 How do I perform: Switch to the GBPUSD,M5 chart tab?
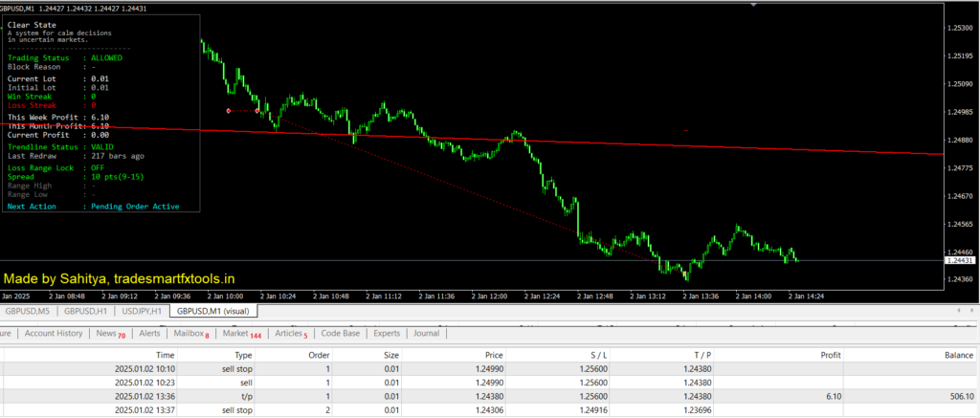point(28,311)
